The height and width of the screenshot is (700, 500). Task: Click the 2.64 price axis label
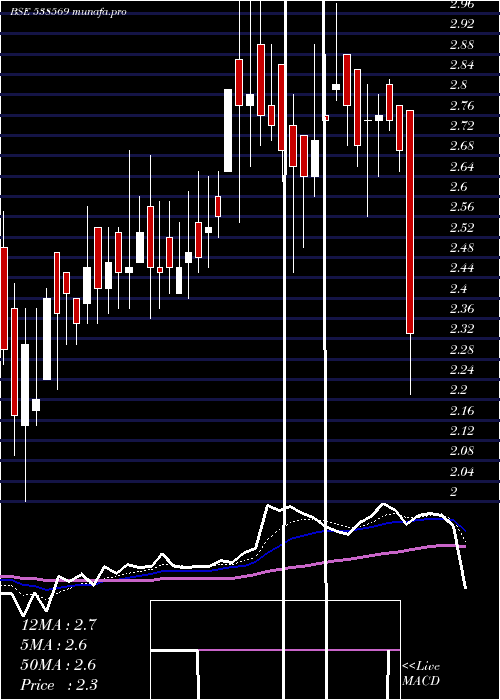point(462,167)
